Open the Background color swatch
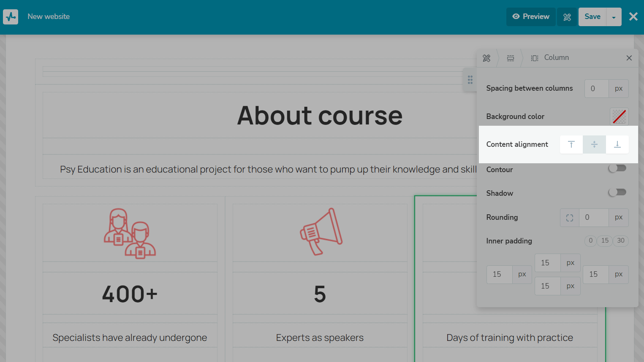This screenshot has width=644, height=362. tap(619, 116)
